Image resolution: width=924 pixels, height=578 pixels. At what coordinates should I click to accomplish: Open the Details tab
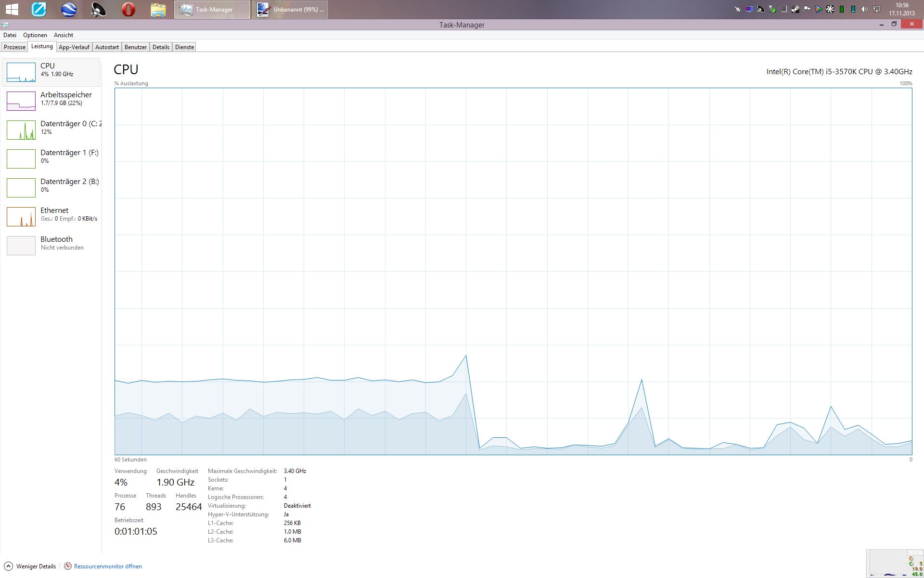(161, 47)
